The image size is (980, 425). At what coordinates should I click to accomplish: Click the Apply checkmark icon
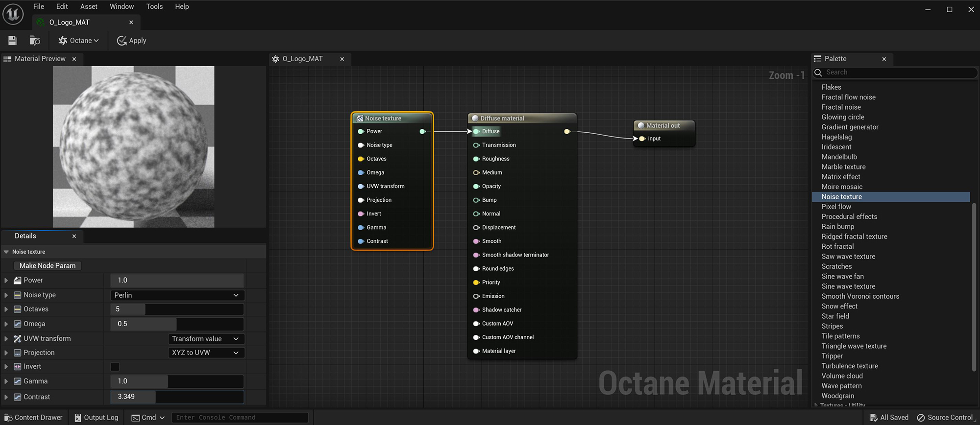(122, 41)
